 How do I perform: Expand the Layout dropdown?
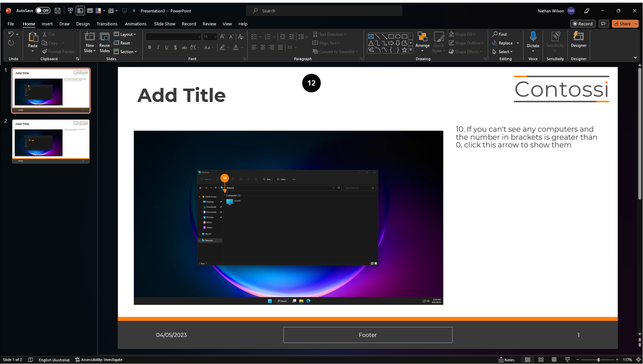[125, 34]
